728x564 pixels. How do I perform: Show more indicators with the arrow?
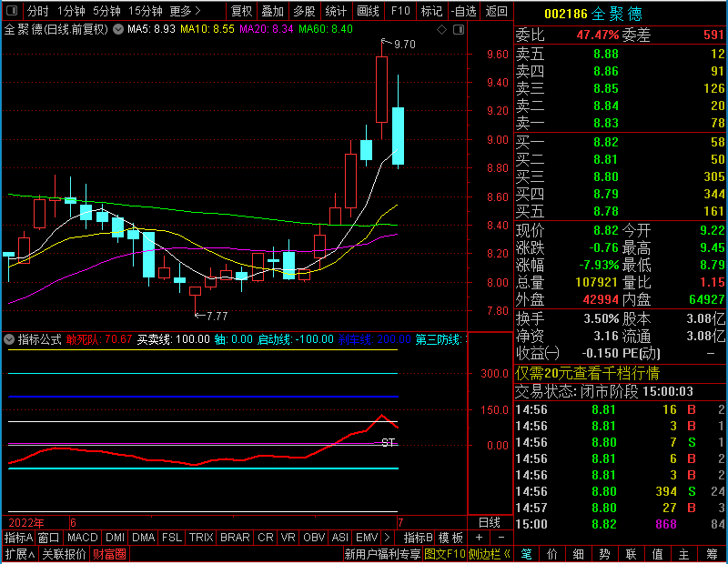point(388,538)
